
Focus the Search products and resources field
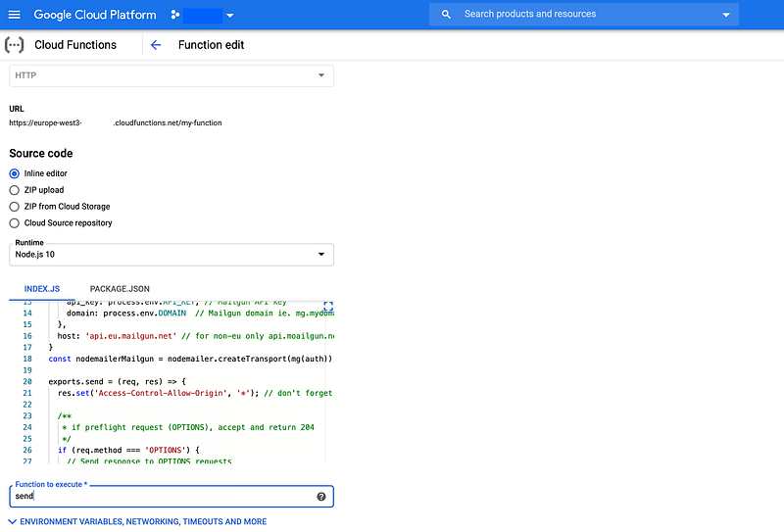(x=584, y=14)
